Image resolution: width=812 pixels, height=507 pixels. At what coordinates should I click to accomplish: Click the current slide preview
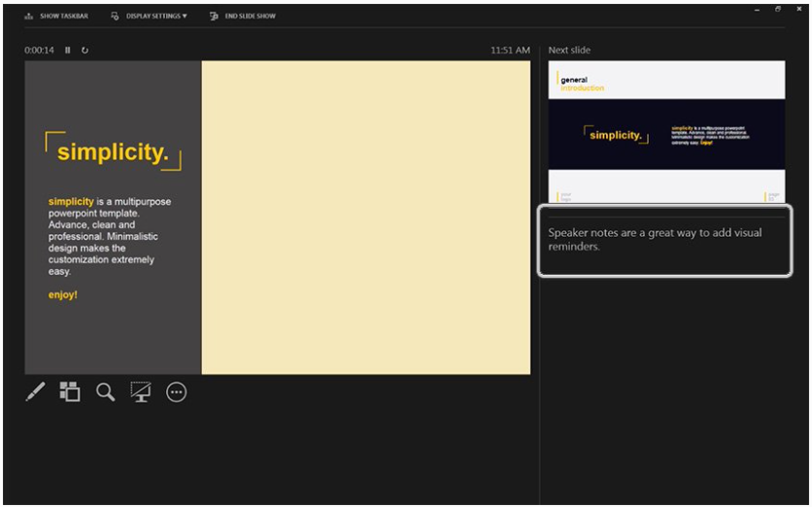click(278, 218)
